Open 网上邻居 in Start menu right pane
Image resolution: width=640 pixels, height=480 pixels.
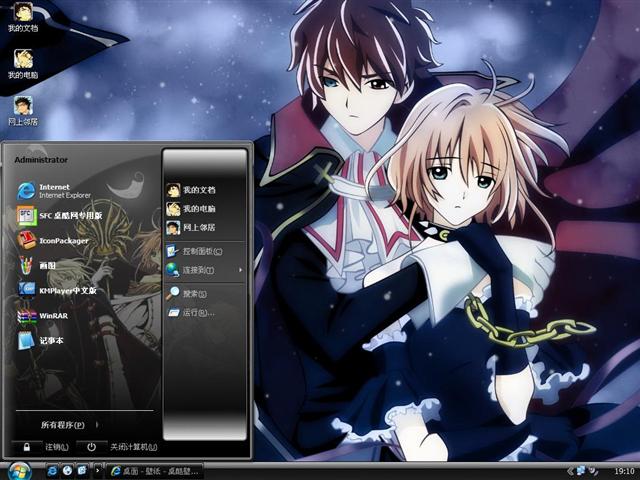click(x=191, y=227)
